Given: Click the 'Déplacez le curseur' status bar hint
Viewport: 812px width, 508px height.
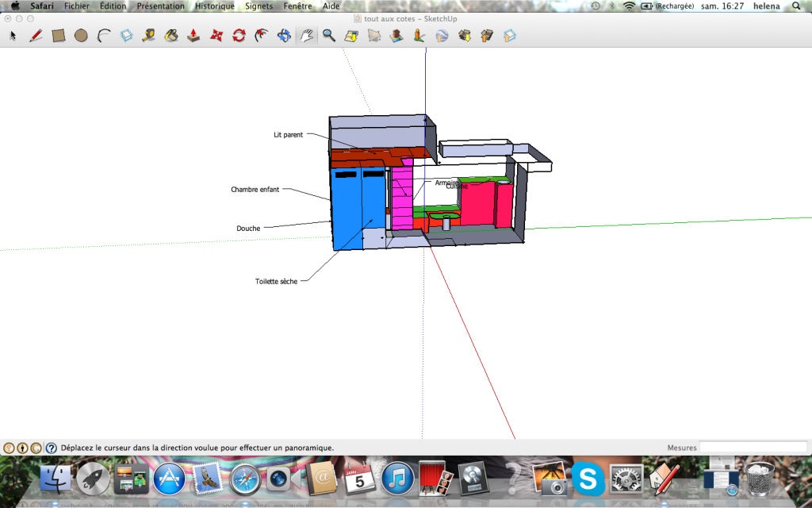Looking at the screenshot, I should (197, 448).
